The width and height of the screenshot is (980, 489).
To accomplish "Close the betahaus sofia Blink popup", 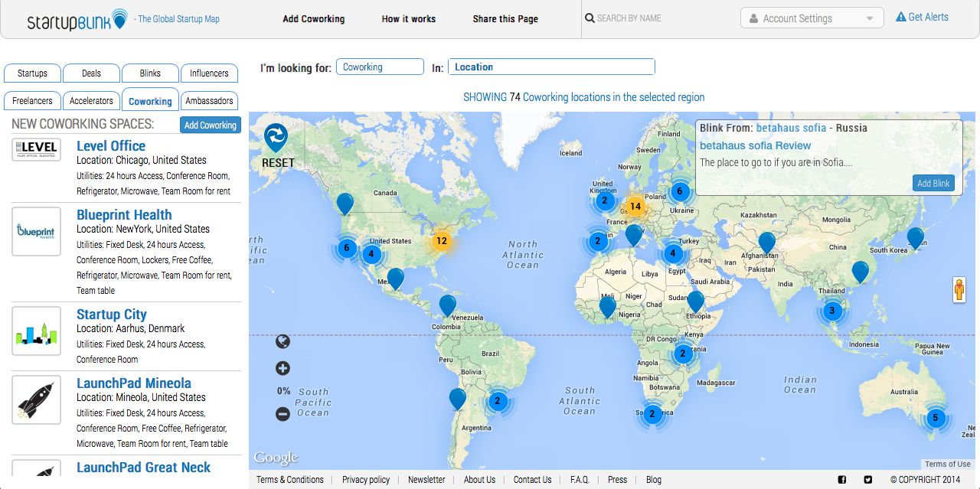I will (954, 128).
